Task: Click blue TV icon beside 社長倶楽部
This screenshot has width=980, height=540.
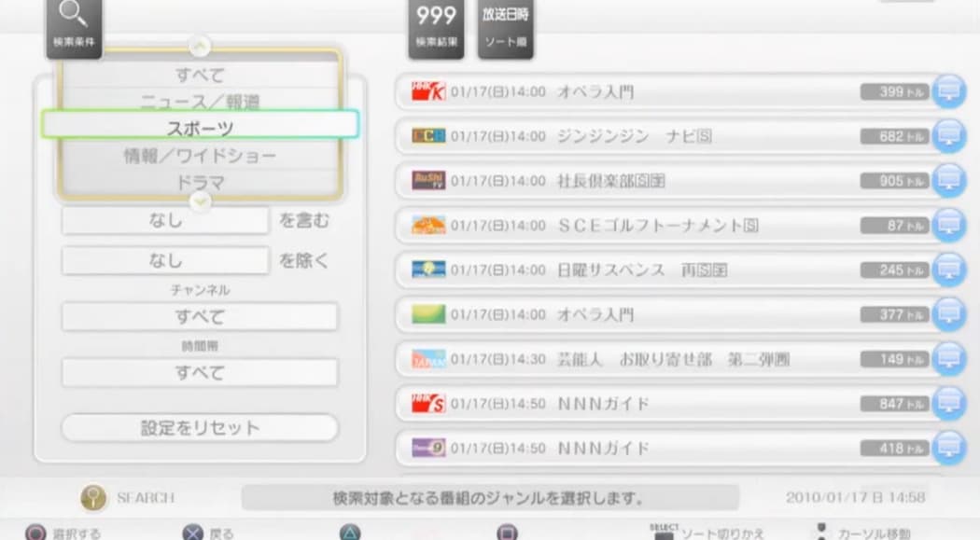Action: click(948, 181)
